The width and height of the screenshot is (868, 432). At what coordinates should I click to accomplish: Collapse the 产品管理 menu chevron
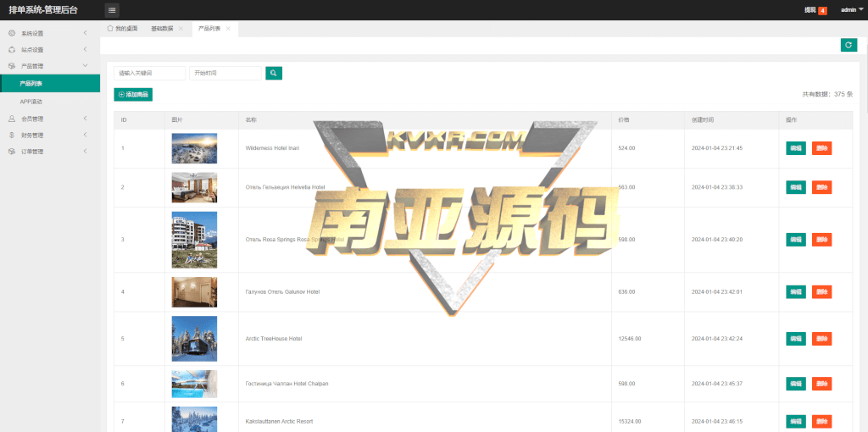[86, 66]
